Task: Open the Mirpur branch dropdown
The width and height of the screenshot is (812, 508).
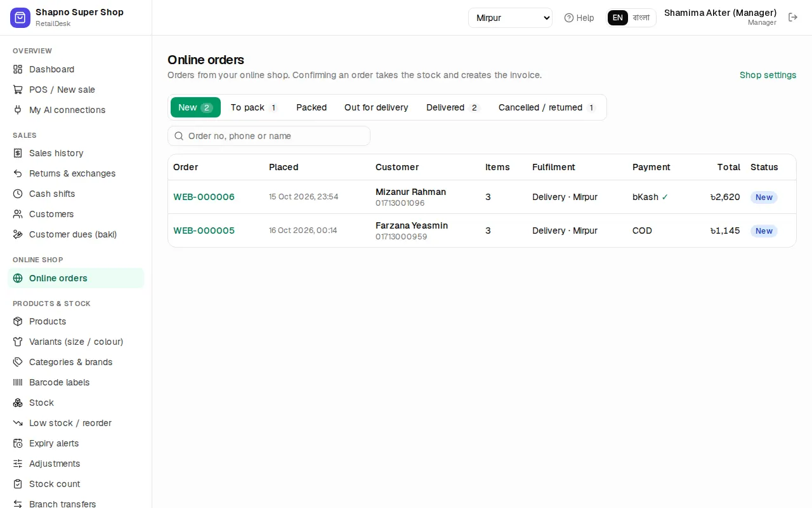Action: point(511,18)
